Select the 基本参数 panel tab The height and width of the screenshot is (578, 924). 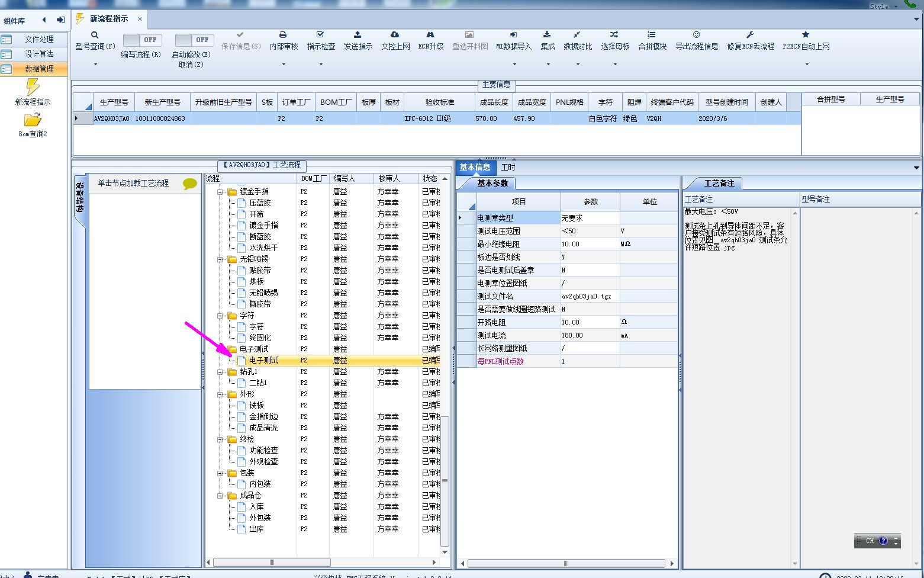coord(492,184)
